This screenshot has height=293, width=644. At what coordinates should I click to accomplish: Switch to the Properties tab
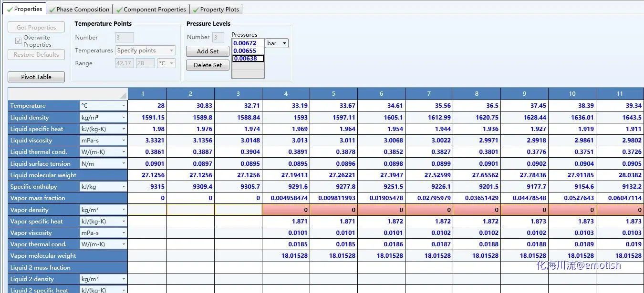click(25, 9)
